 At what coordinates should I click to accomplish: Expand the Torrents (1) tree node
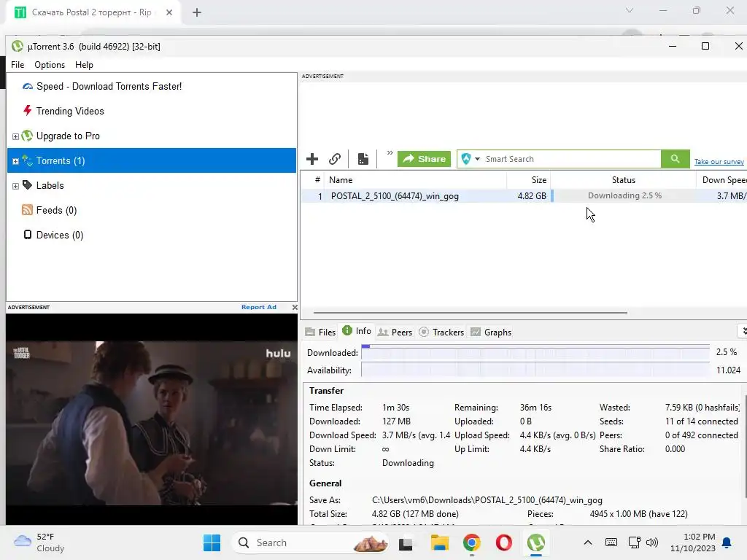pyautogui.click(x=15, y=161)
